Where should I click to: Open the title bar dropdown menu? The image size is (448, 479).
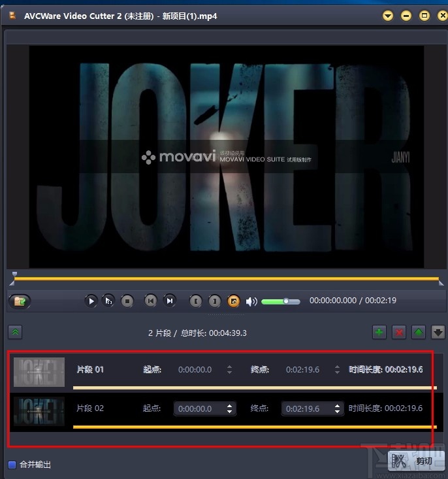tap(388, 16)
